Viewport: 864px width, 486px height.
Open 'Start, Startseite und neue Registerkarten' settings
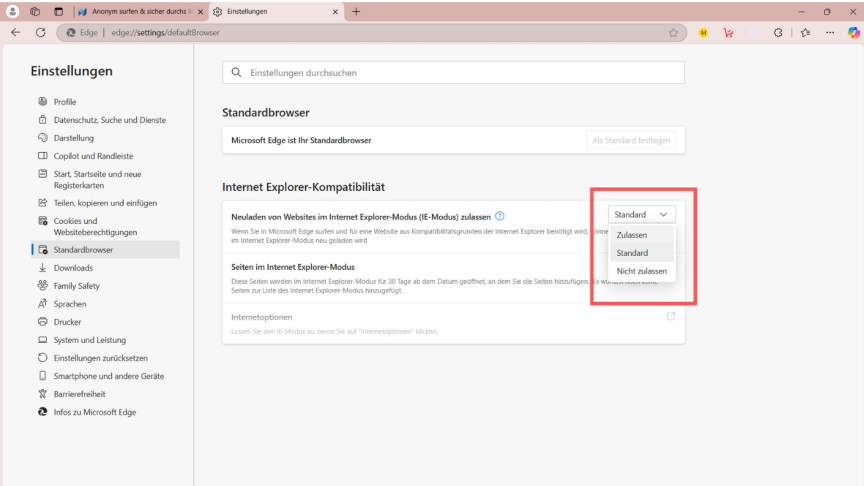click(105, 180)
